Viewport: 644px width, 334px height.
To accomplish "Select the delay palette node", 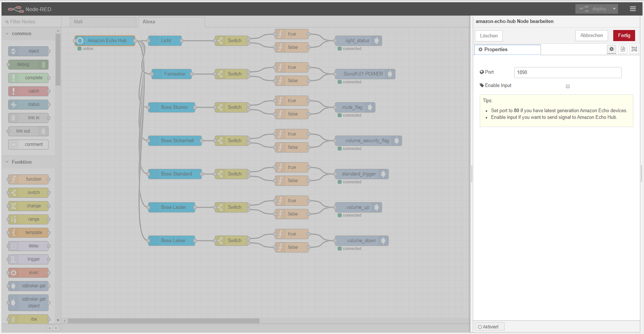I will pyautogui.click(x=29, y=246).
